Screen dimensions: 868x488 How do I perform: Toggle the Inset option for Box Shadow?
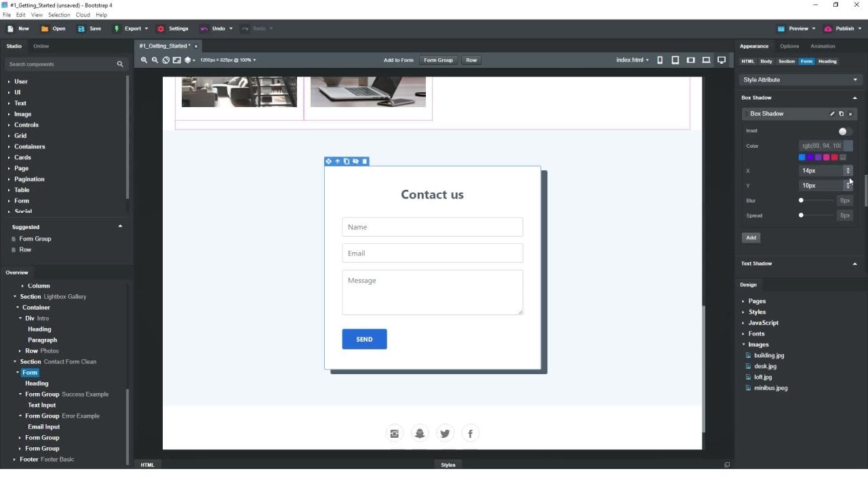(843, 131)
